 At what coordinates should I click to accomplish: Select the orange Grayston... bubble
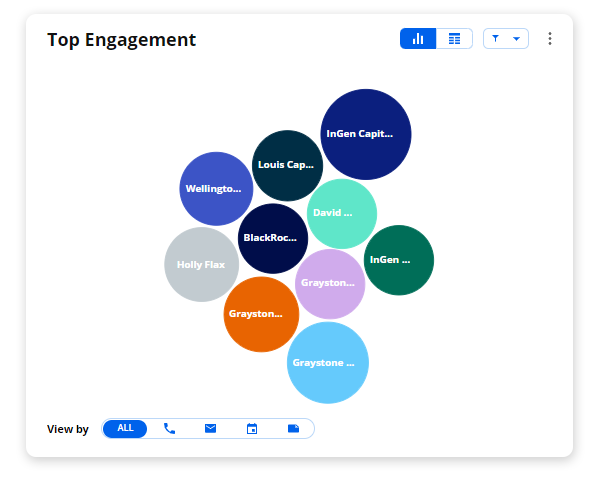click(261, 314)
